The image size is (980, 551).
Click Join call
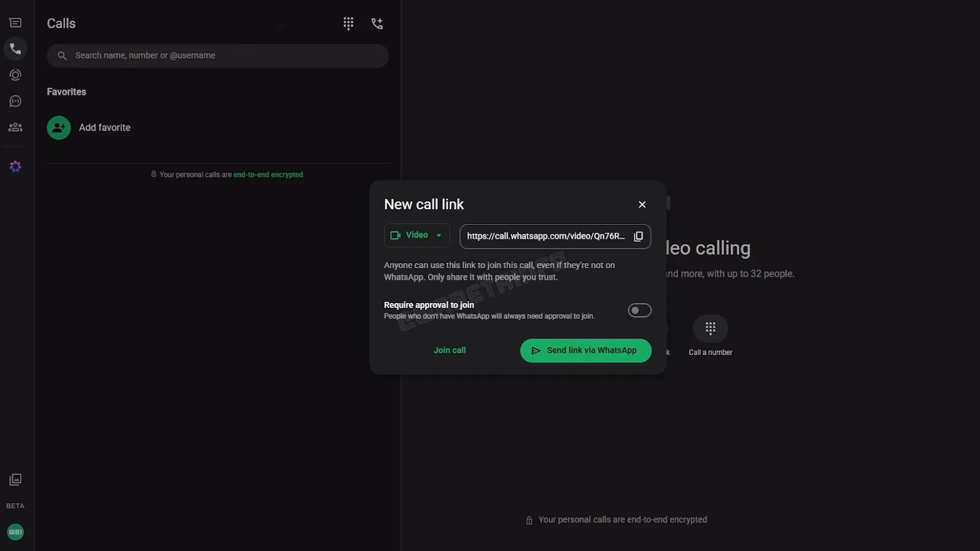[x=450, y=350]
